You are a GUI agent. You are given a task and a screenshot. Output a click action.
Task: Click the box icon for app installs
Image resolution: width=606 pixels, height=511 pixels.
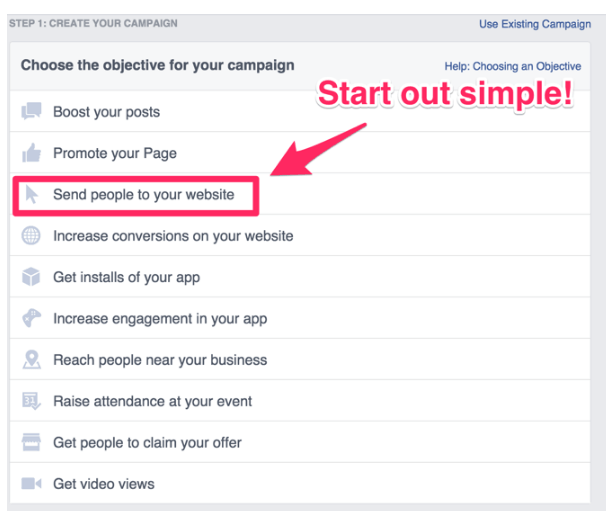(31, 277)
